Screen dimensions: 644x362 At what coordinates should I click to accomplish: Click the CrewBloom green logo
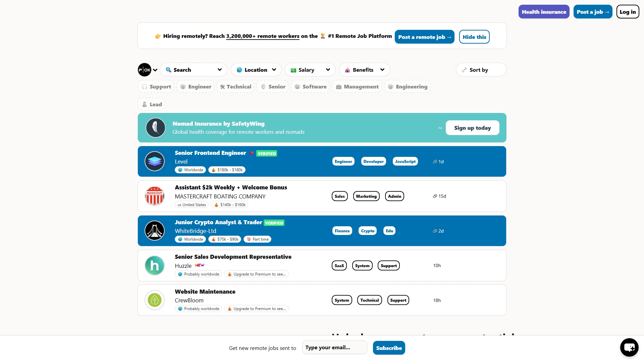click(155, 300)
